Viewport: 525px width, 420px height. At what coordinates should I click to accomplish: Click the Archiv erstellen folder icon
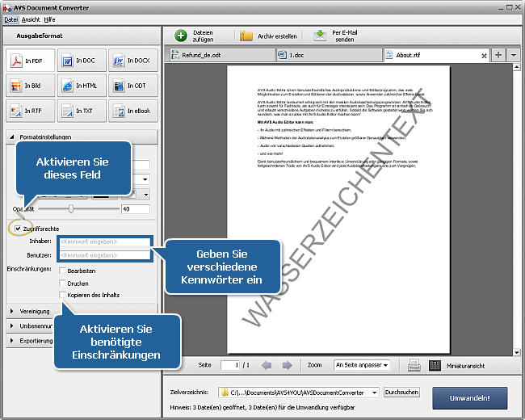tap(246, 36)
